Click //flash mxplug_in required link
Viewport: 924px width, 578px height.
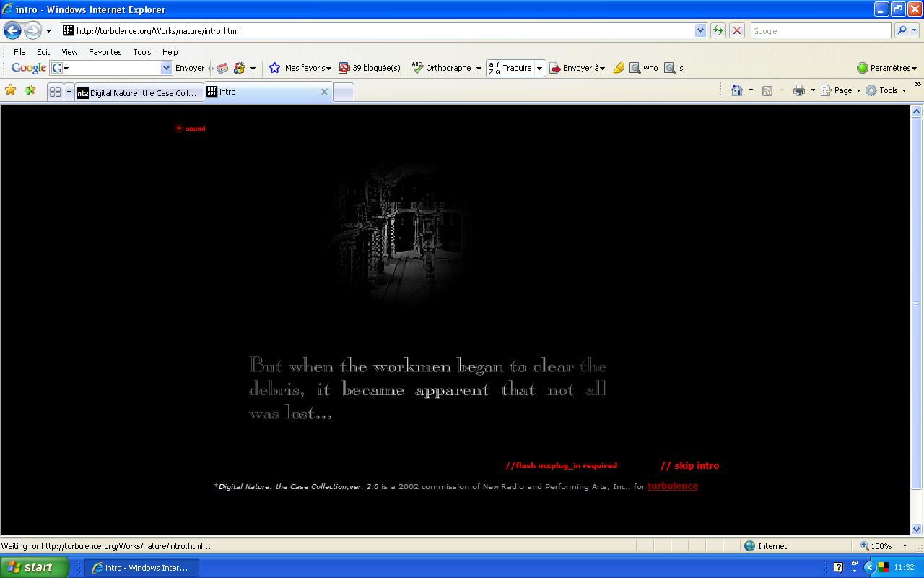click(562, 466)
